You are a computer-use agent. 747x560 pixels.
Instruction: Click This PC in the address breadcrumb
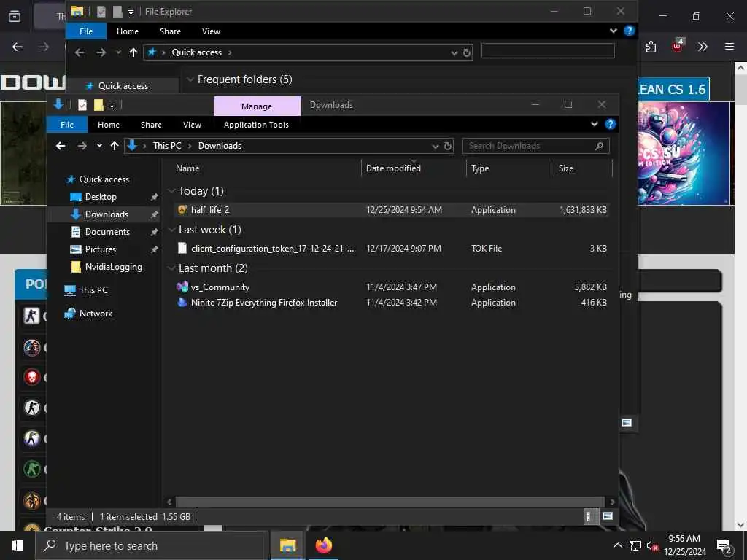click(x=167, y=146)
